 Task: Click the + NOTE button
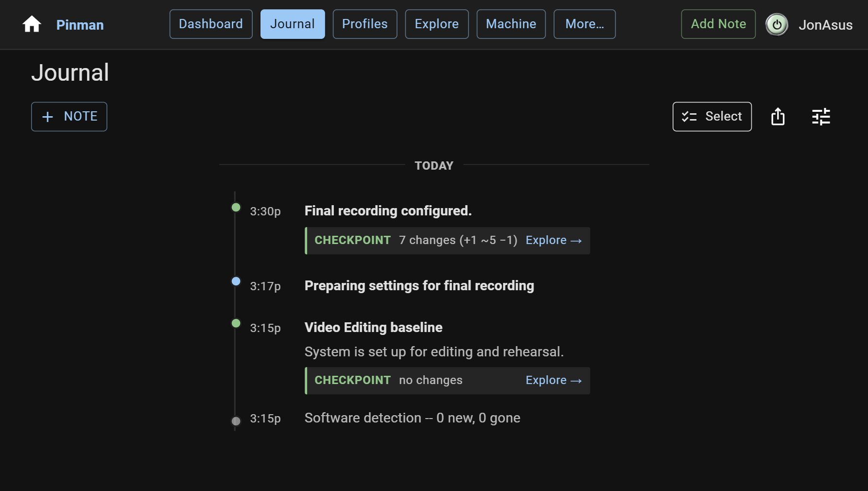[69, 117]
